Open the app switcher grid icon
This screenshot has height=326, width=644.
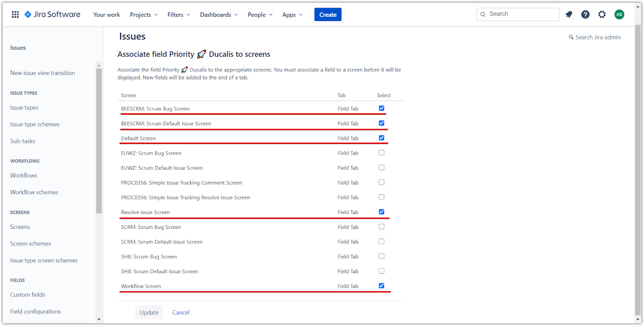point(15,15)
